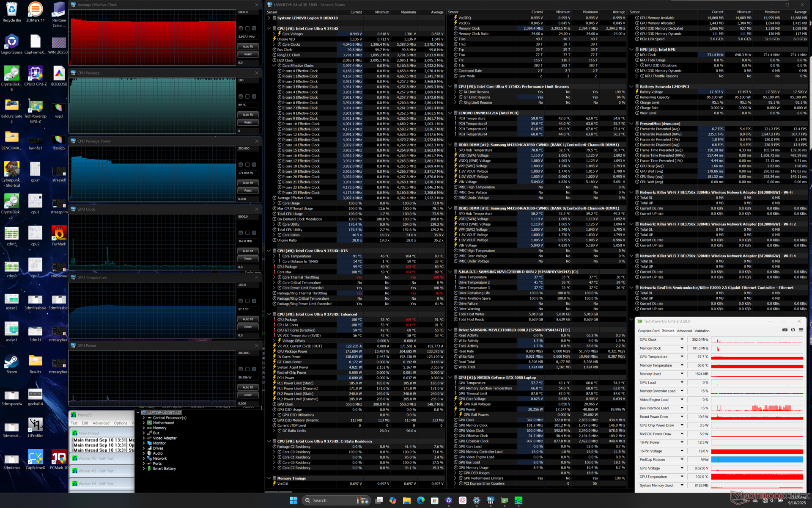Open GPU-Z hamburger menu icon

801,330
